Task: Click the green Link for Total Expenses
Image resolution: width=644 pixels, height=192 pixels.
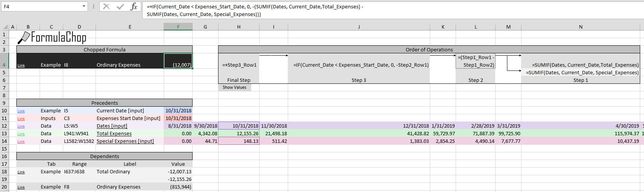Action: click(21, 134)
